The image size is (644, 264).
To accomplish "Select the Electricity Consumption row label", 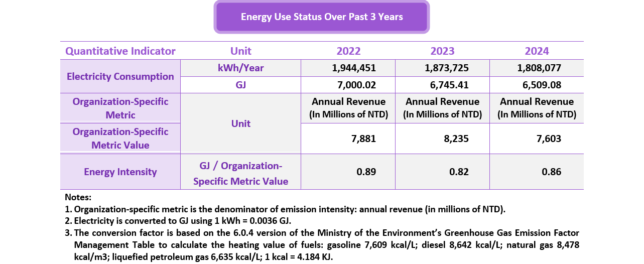I will click(x=120, y=77).
